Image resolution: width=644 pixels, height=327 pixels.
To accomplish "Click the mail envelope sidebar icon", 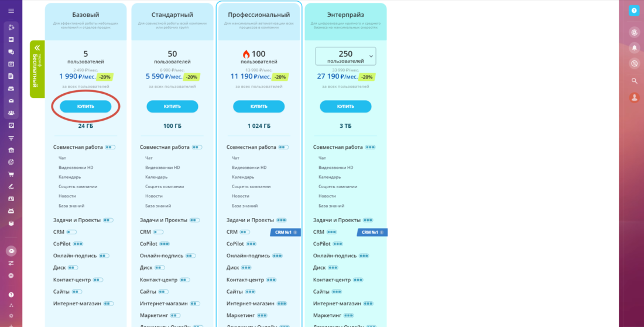I will coord(11,100).
